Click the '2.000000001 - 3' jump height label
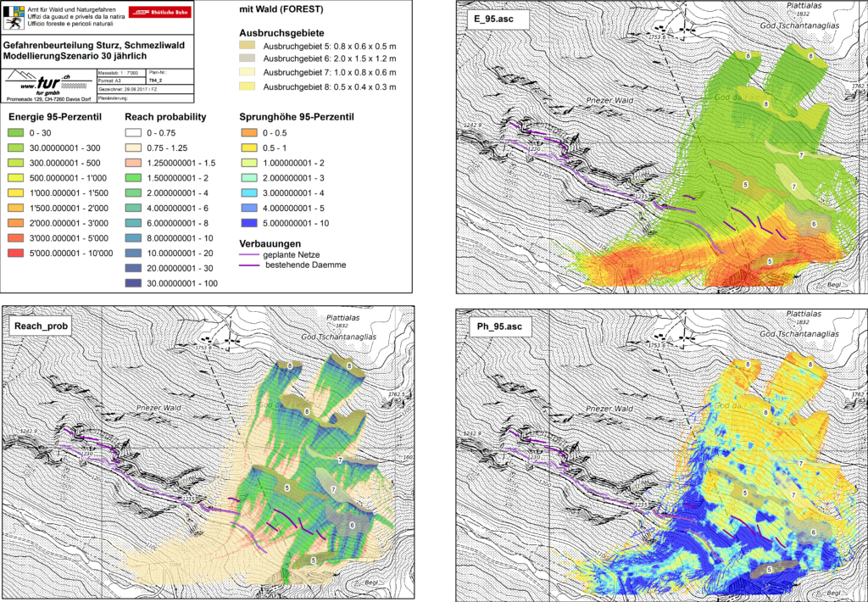 (x=293, y=178)
